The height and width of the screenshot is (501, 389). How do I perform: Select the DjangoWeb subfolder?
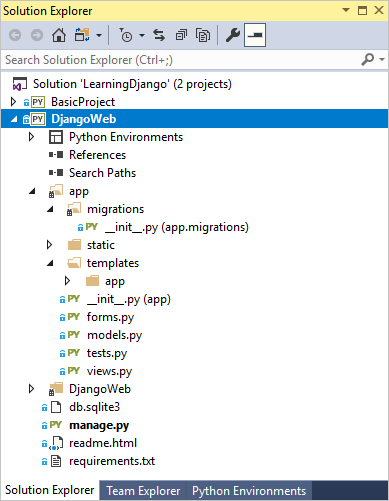click(100, 389)
